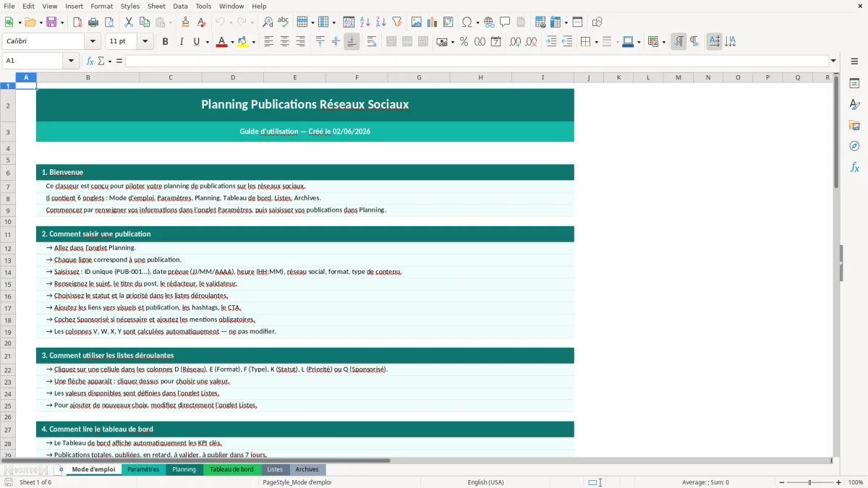Format as Percent
868x488 pixels.
point(464,42)
